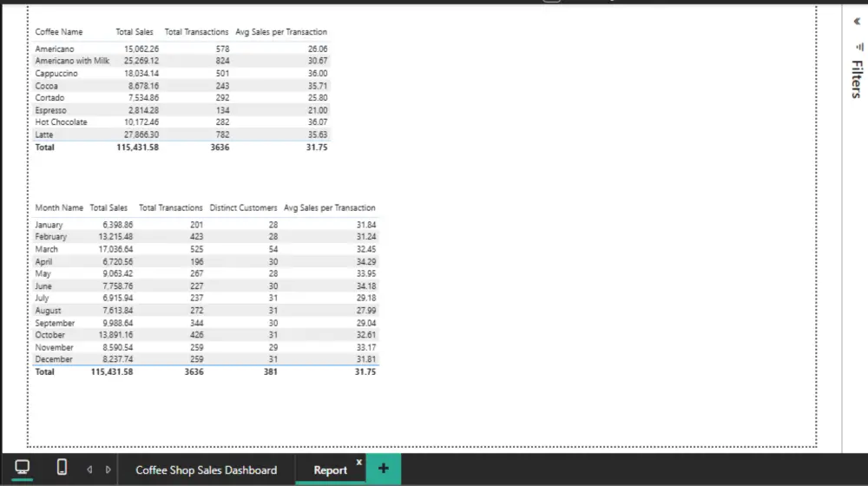Click March distinct customers value 54

point(273,249)
